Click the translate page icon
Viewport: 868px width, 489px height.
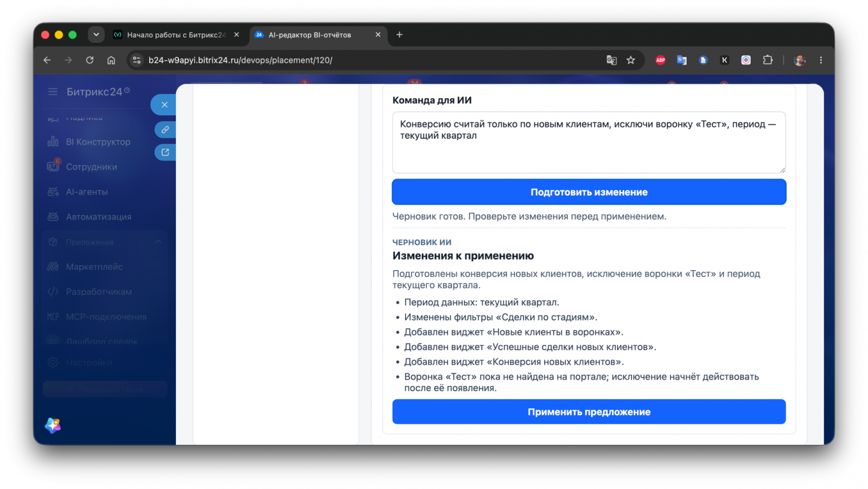tap(611, 60)
